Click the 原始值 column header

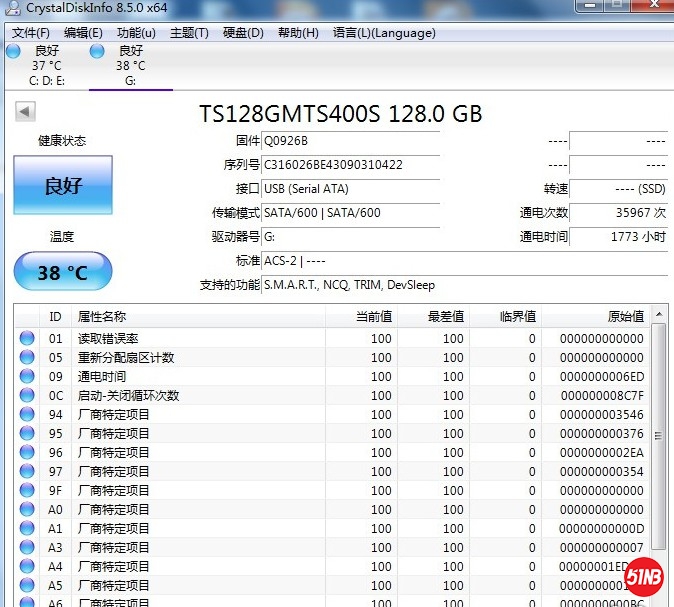pyautogui.click(x=625, y=317)
